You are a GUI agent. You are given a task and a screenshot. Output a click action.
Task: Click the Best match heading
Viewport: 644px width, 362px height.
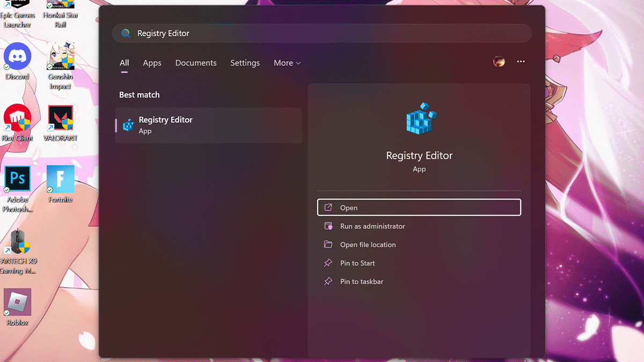point(140,95)
